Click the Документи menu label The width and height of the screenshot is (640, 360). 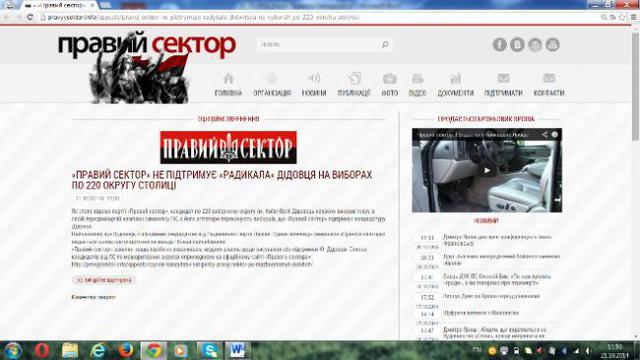click(x=456, y=93)
